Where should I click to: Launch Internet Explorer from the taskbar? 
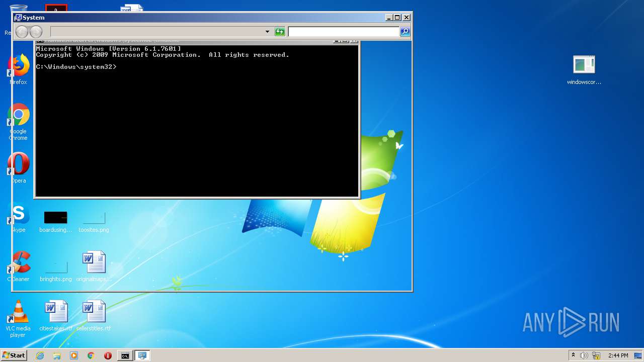(40, 355)
